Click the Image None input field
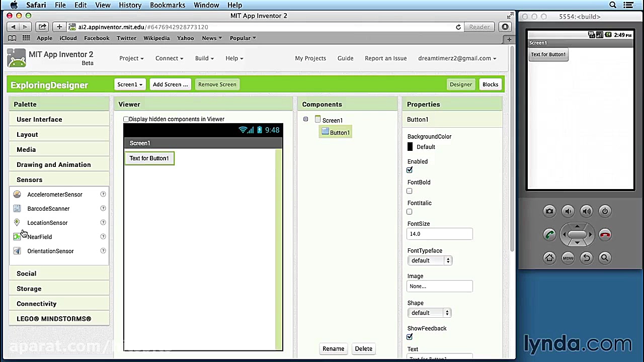Image resolution: width=644 pixels, height=362 pixels. [440, 286]
